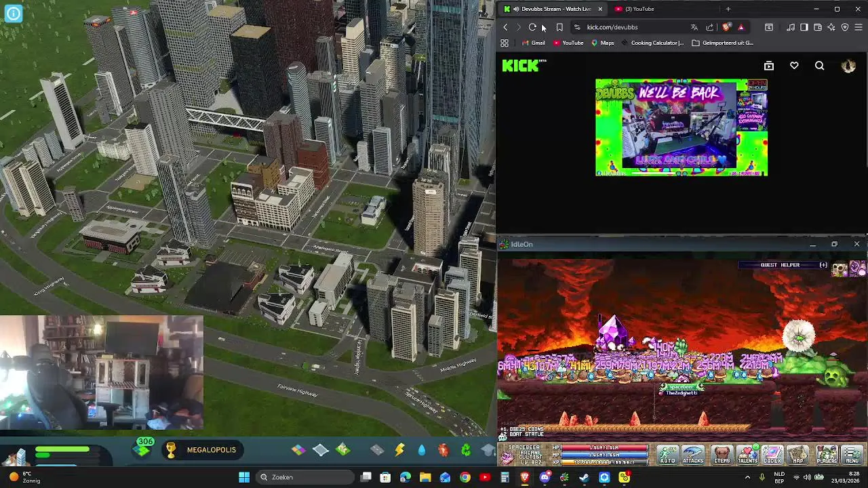Click the Zoeken taskbar search box
The width and height of the screenshot is (868, 488).
pyautogui.click(x=305, y=477)
